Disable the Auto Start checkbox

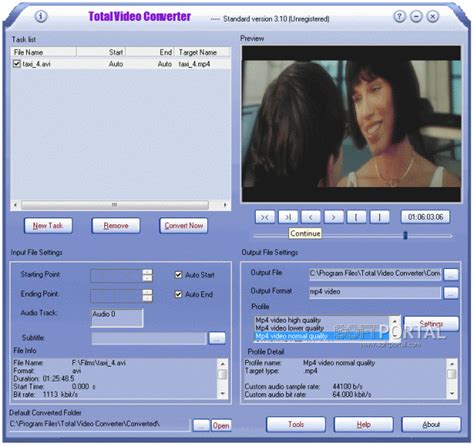[178, 275]
